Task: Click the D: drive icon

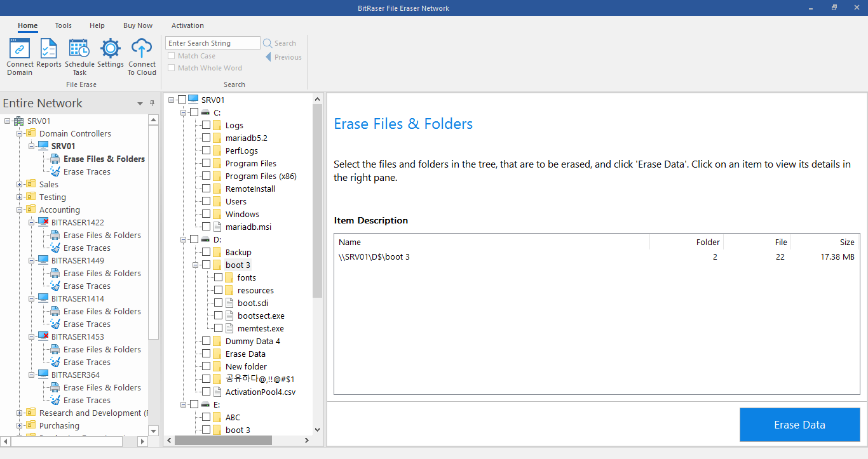Action: click(205, 239)
